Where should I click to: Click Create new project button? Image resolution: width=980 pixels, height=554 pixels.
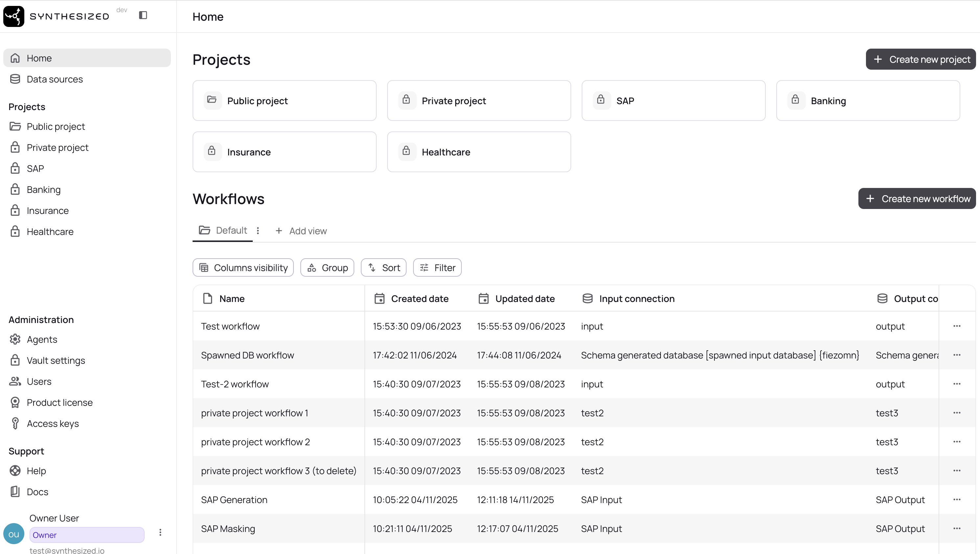[x=921, y=59]
